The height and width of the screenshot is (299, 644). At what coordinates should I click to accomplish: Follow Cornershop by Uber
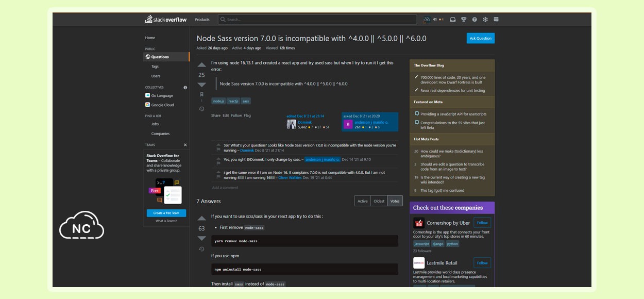point(482,223)
